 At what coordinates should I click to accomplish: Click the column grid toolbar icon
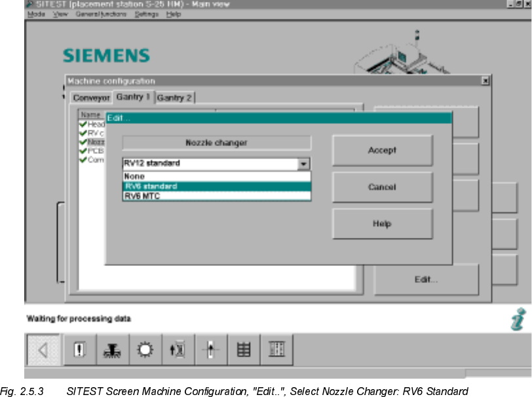coord(276,350)
